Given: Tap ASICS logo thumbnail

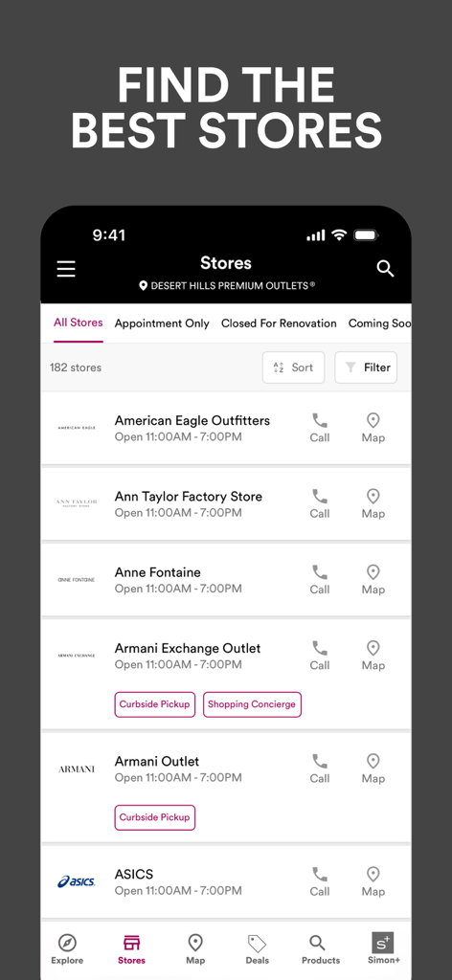Looking at the screenshot, I should pyautogui.click(x=77, y=882).
